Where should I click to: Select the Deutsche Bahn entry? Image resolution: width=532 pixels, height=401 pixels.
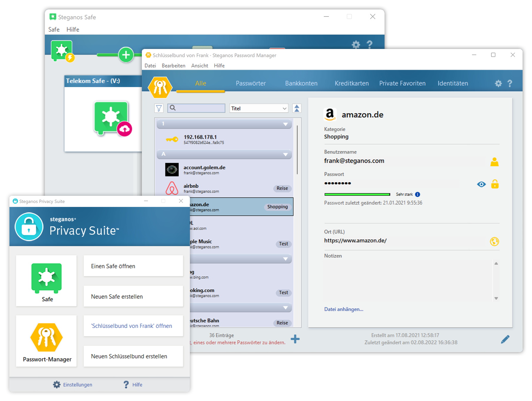(x=242, y=322)
